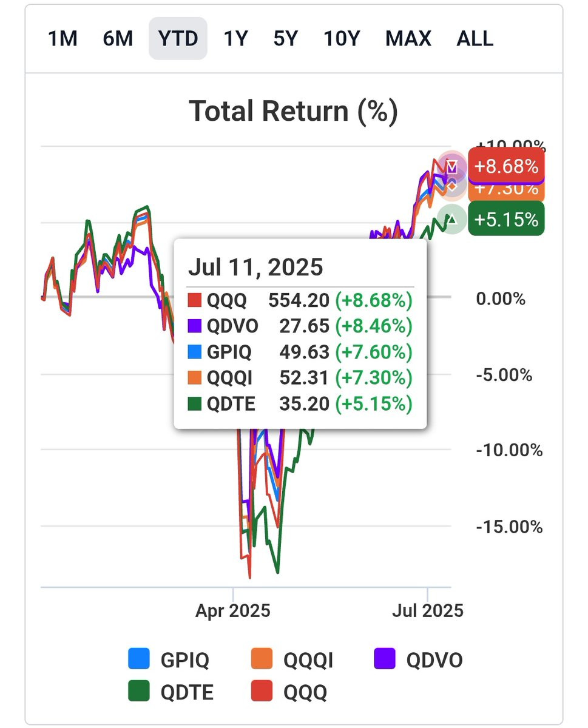Hide the QDVO series via legend label
This screenshot has height=728, width=588.
(434, 659)
